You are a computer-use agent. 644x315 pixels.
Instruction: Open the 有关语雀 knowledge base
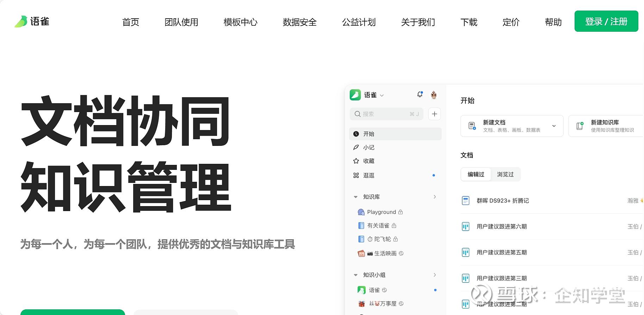(x=378, y=226)
